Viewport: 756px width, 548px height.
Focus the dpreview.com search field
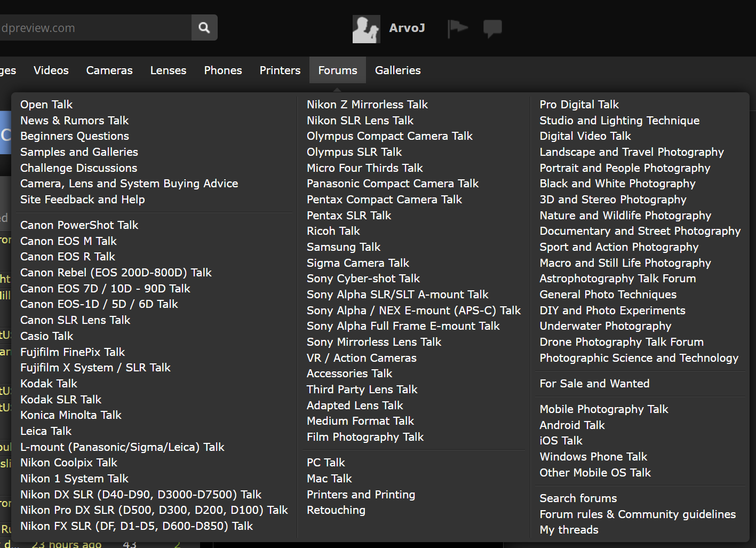pyautogui.click(x=95, y=28)
